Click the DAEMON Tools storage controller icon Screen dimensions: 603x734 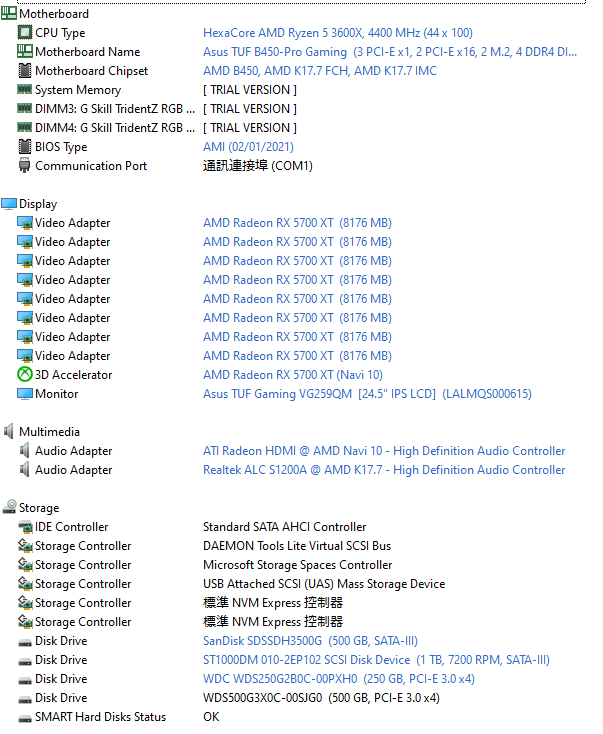point(25,545)
